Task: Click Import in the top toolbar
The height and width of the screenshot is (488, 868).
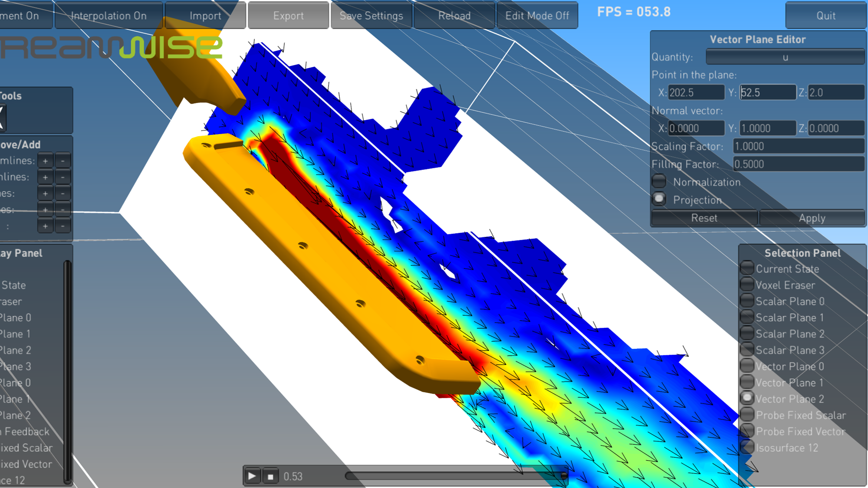Action: 205,15
